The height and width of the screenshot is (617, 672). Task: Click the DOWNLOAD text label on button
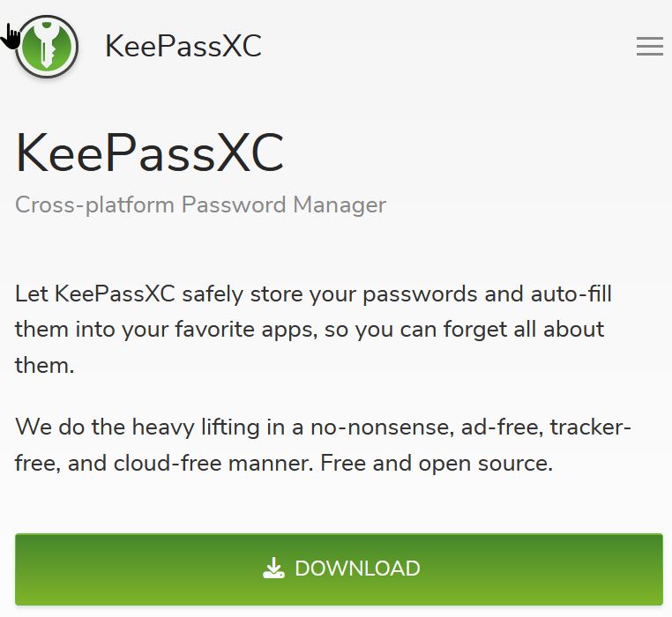[x=357, y=569]
